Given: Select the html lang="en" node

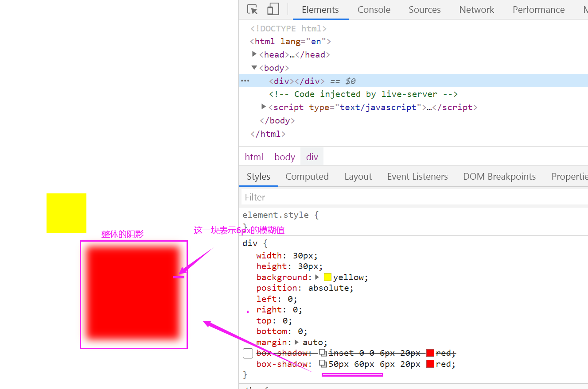Looking at the screenshot, I should pyautogui.click(x=291, y=42).
